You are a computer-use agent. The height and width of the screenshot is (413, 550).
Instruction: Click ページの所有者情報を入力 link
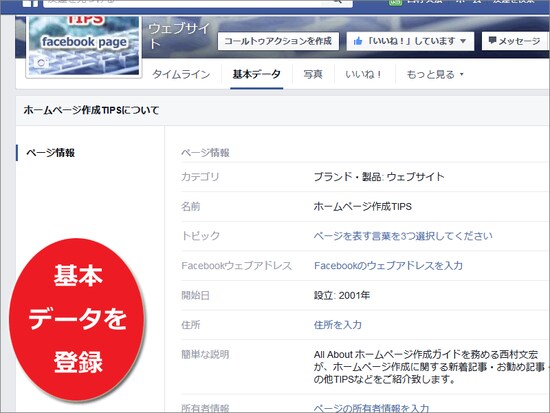coord(371,408)
